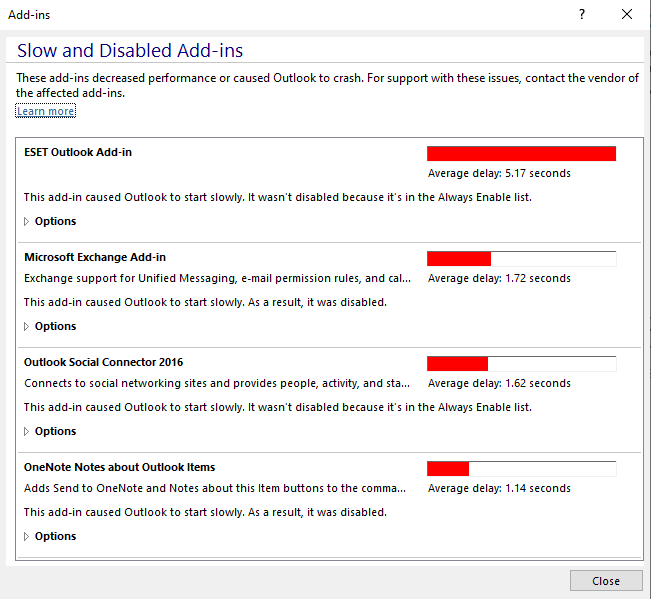
Task: Select OneNote Notes about Outlook Items title
Action: coord(119,467)
